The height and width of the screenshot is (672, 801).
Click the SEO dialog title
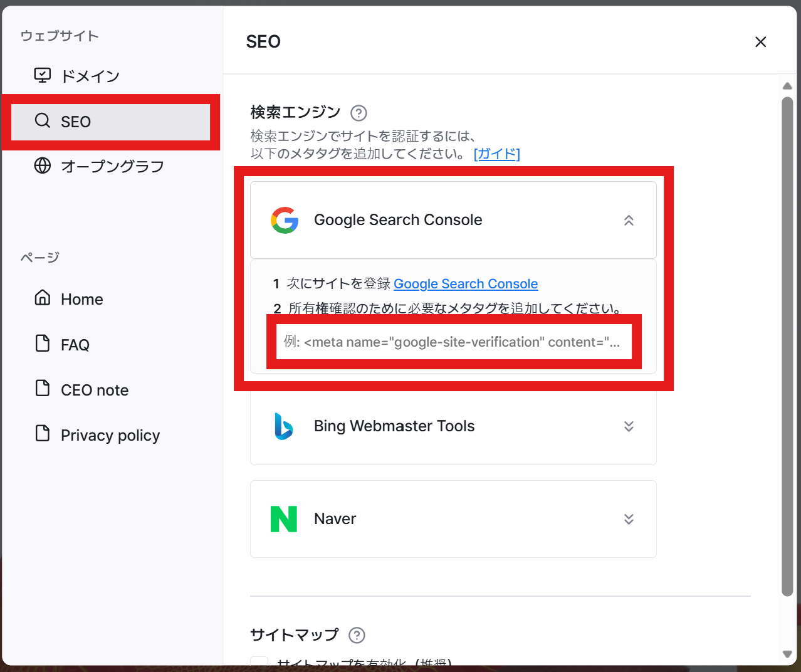click(263, 41)
